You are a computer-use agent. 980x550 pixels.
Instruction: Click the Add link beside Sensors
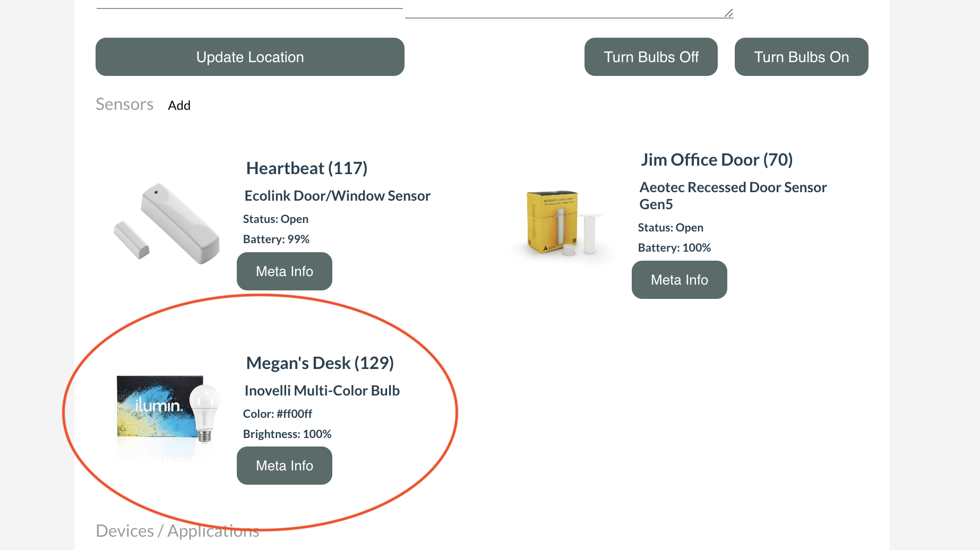click(x=179, y=106)
